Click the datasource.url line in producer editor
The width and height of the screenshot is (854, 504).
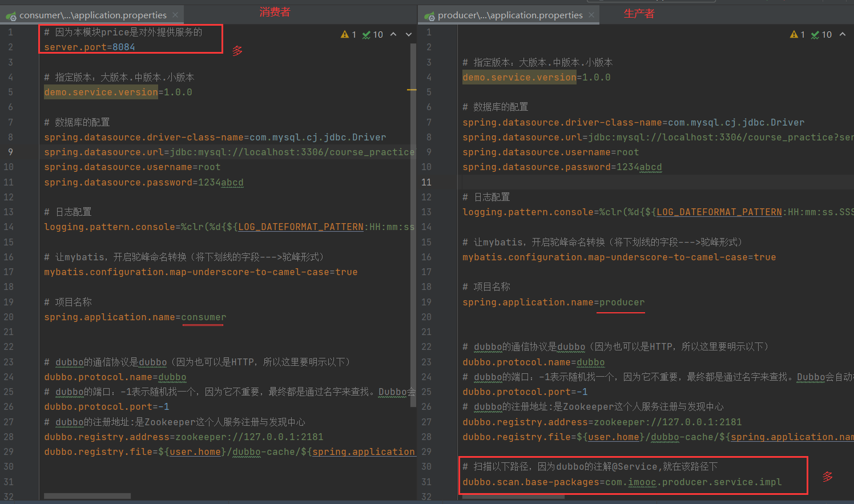coord(658,138)
